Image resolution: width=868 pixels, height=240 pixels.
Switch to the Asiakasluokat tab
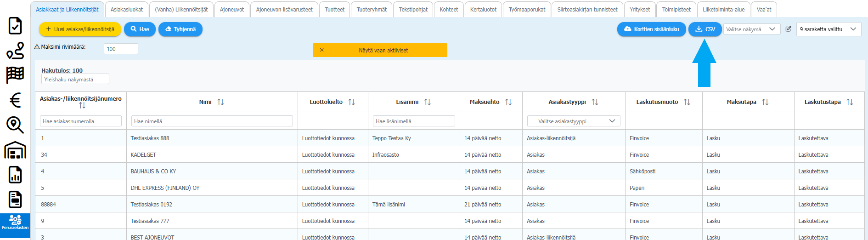[127, 9]
